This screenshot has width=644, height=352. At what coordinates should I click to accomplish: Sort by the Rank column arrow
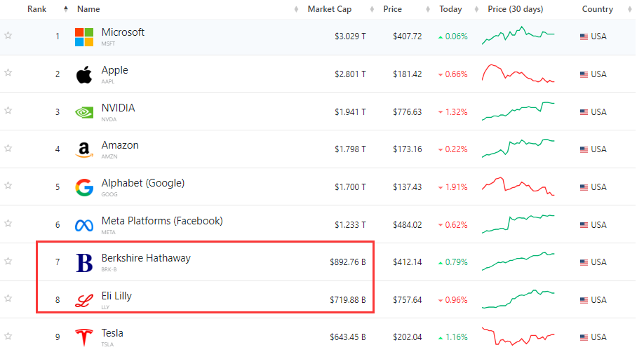(66, 9)
